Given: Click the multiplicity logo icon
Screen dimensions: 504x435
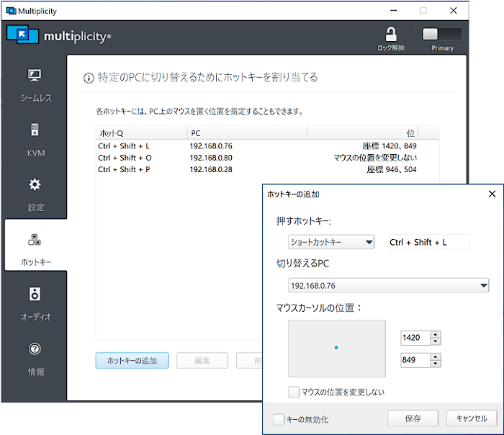Looking at the screenshot, I should click(22, 35).
